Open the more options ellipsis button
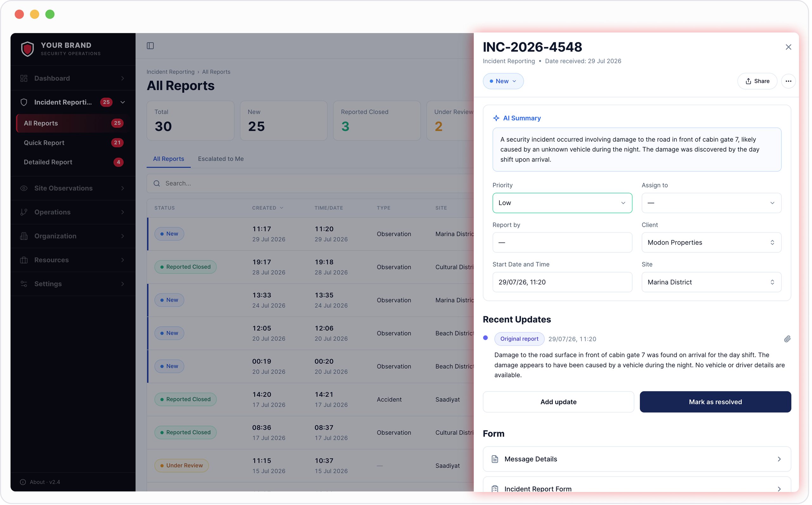The width and height of the screenshot is (812, 505). tap(788, 81)
